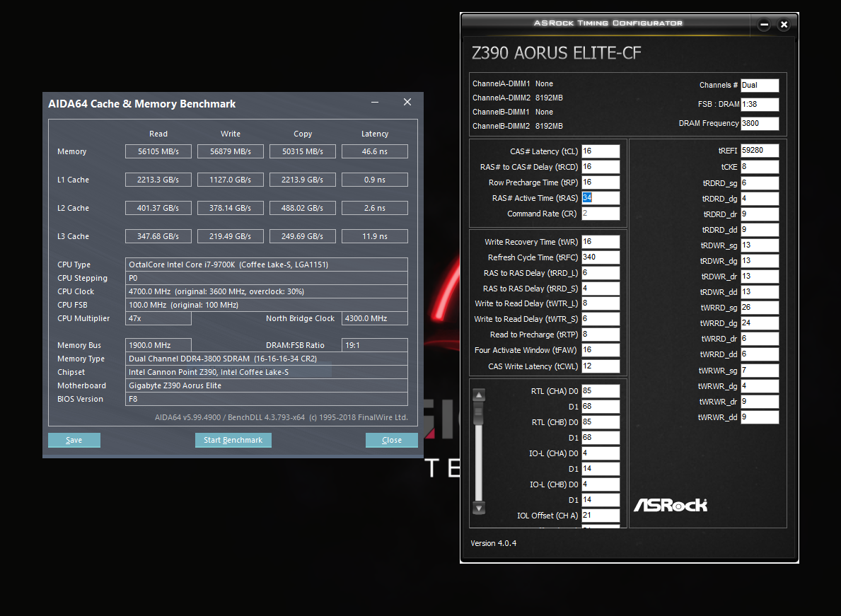Screen dimensions: 841x616
Task: Click the CAS# Latency (tCL) field
Action: pyautogui.click(x=601, y=152)
